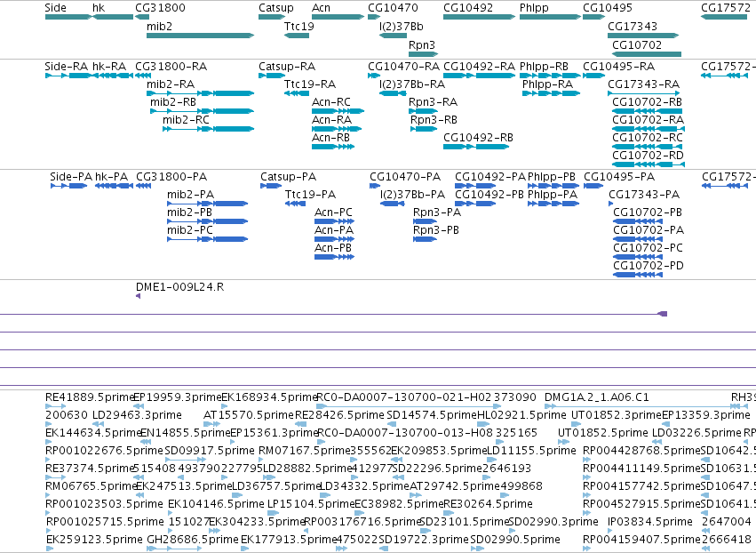Select the l(2)37Bb gene label
Image resolution: width=756 pixels, height=553 pixels.
click(x=402, y=27)
